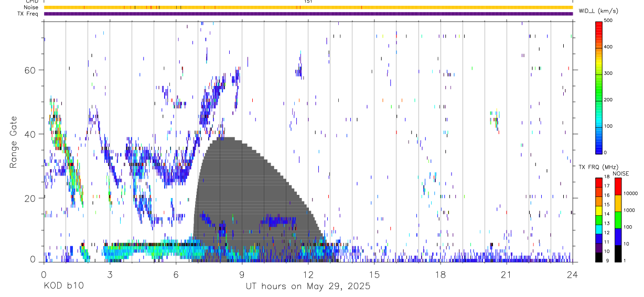Click the red block of the NOISE scale

pos(618,186)
